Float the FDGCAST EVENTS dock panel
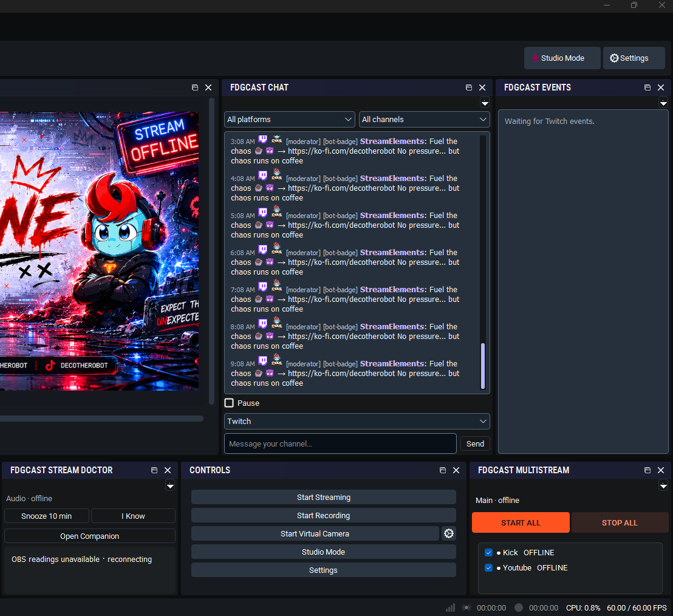 (x=647, y=87)
